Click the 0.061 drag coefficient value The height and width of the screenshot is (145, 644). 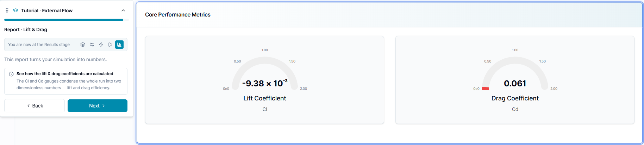pyautogui.click(x=515, y=83)
